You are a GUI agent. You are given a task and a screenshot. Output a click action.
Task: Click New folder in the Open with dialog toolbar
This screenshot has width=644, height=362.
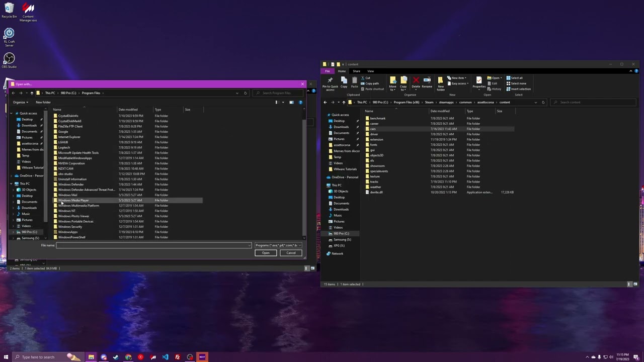43,102
